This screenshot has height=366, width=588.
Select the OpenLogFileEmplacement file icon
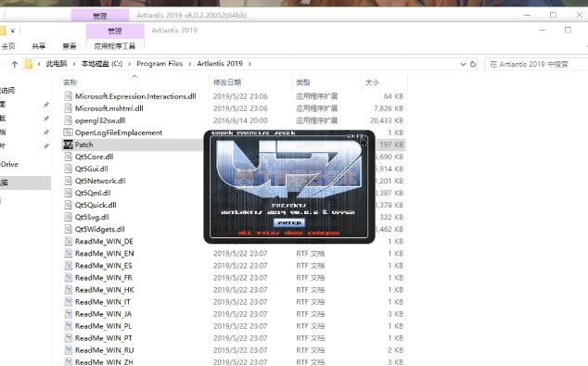68,133
